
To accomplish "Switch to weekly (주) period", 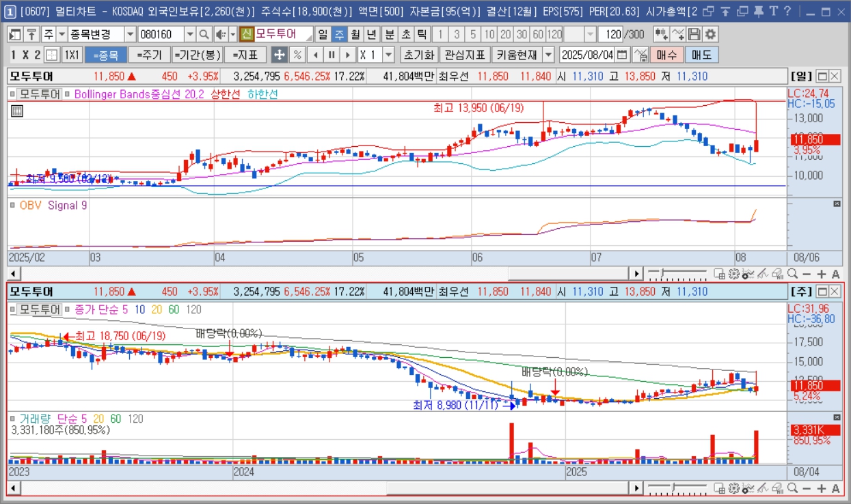I will tap(339, 34).
